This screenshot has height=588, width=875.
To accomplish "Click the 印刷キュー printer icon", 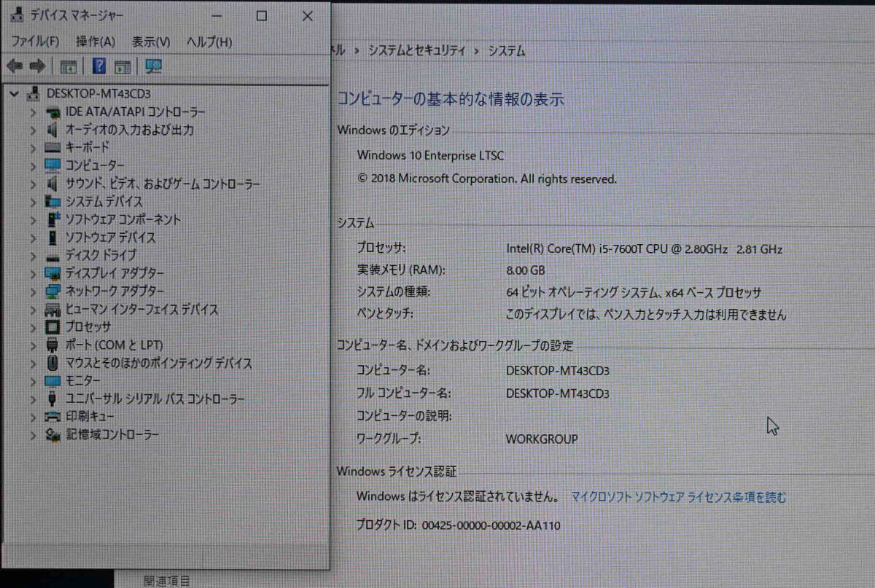I will coord(53,417).
